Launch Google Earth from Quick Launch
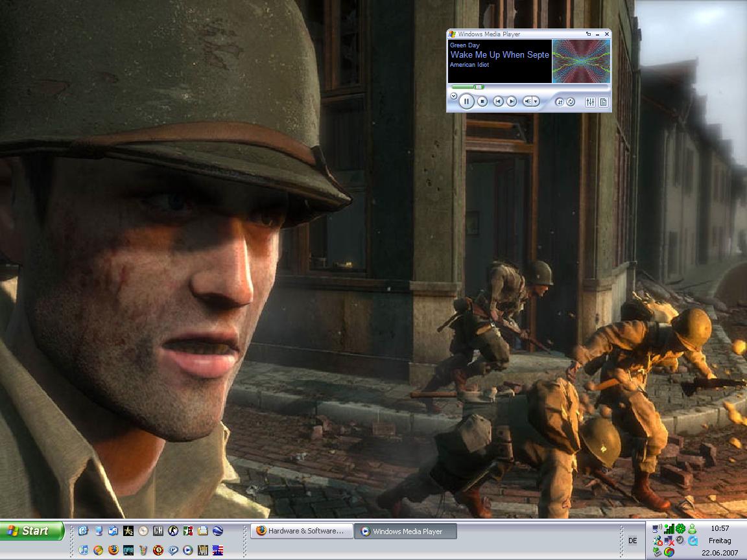 coord(217,531)
